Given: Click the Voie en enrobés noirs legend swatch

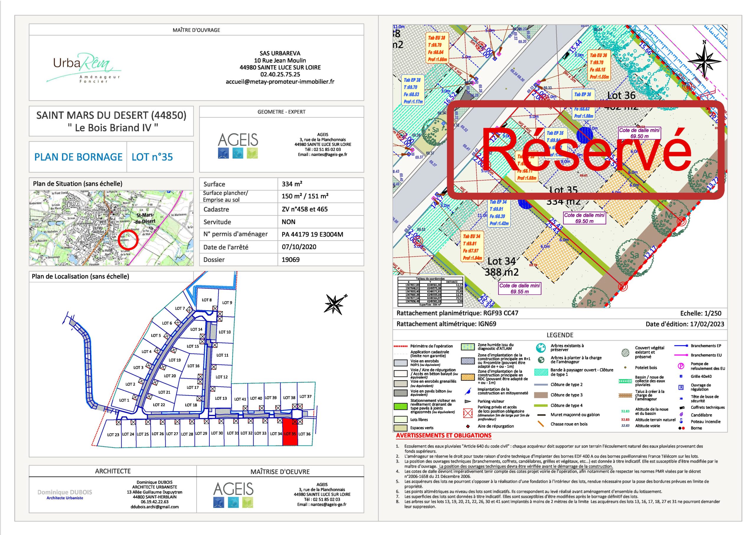Looking at the screenshot, I should pos(400,363).
